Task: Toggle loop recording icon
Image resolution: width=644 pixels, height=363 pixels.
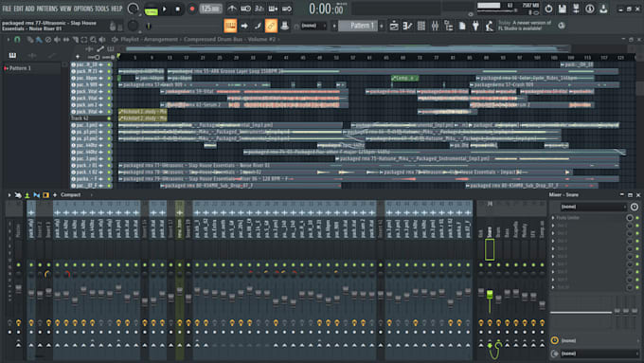Action: coord(287,9)
